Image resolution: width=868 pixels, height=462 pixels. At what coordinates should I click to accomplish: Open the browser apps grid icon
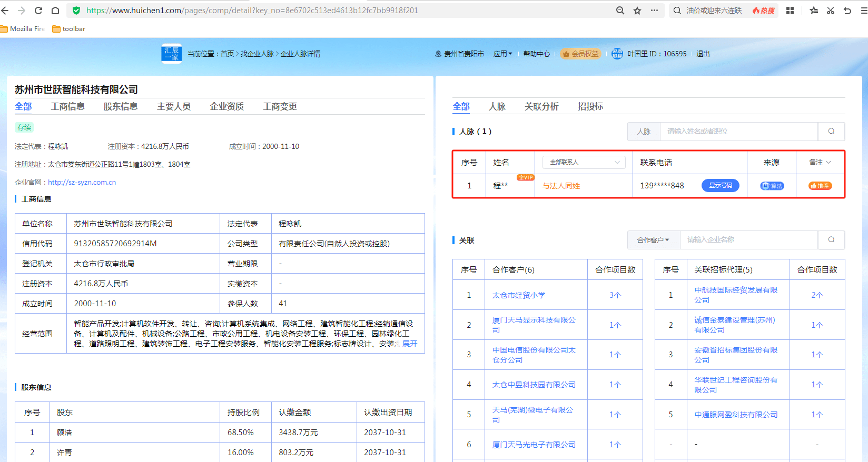coord(790,11)
